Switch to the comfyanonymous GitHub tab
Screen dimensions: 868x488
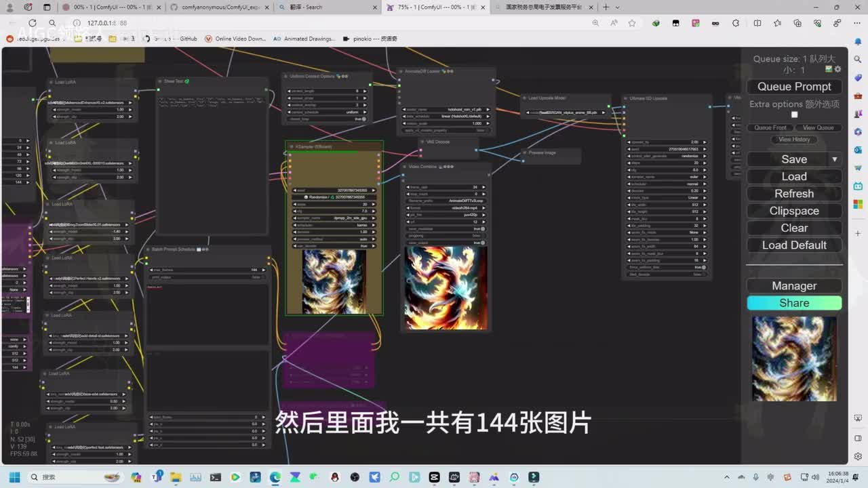217,7
